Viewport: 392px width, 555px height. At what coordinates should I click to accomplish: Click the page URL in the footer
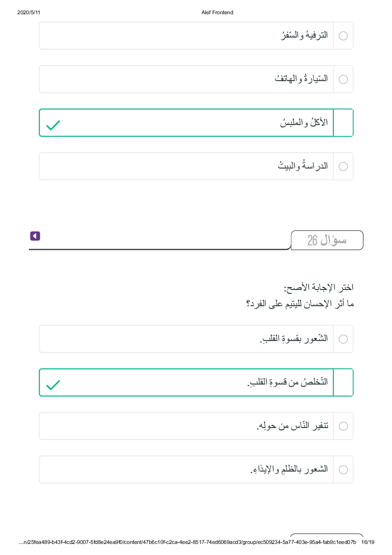[187, 542]
